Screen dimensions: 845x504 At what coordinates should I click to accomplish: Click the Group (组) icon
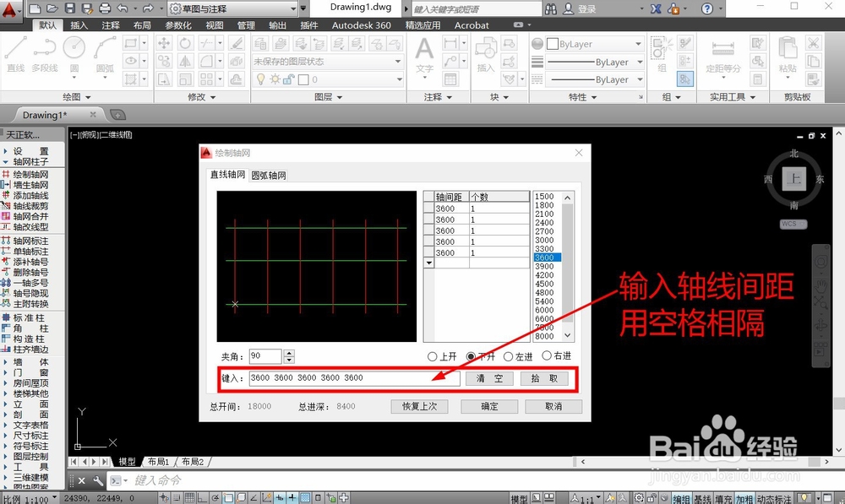coord(662,54)
